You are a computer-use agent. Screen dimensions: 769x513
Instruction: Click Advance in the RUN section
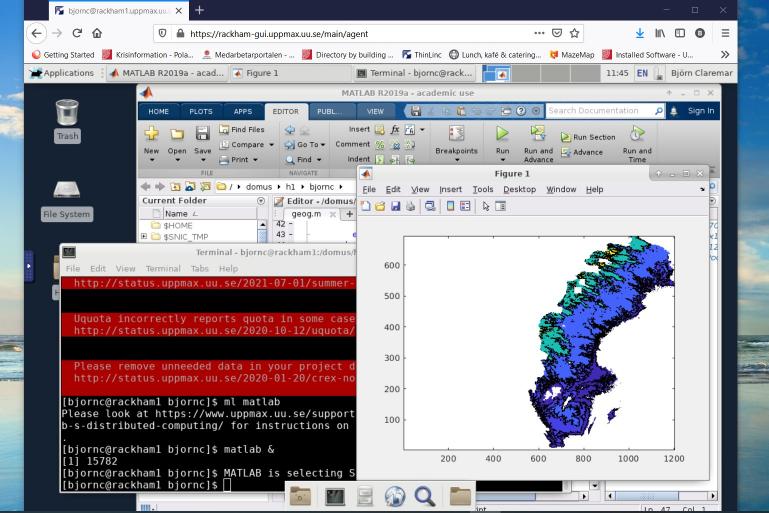click(582, 153)
